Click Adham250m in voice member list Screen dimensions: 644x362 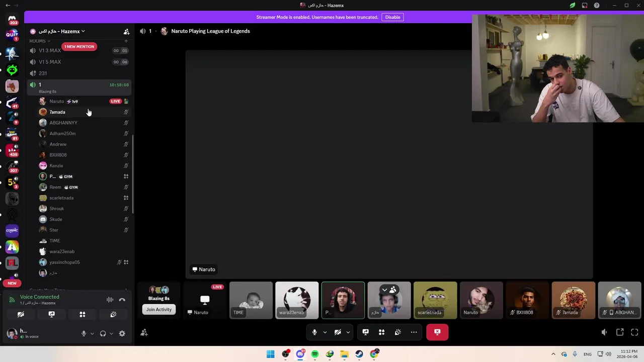tap(83, 134)
